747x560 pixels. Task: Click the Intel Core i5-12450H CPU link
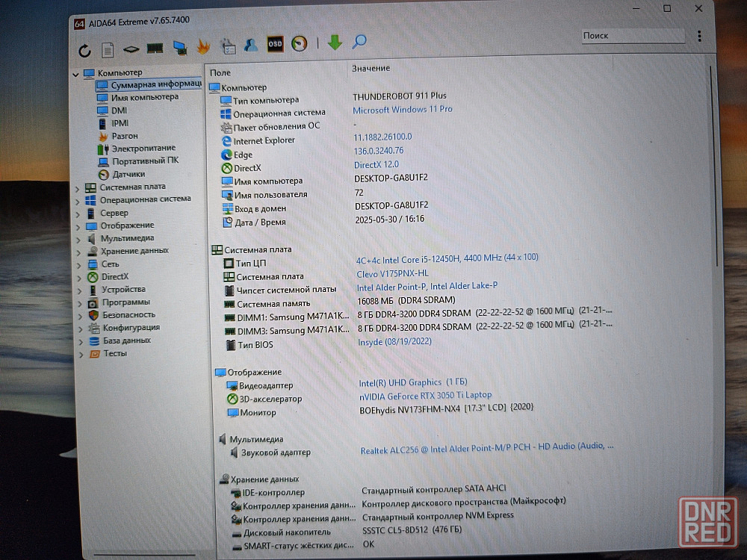pyautogui.click(x=446, y=258)
